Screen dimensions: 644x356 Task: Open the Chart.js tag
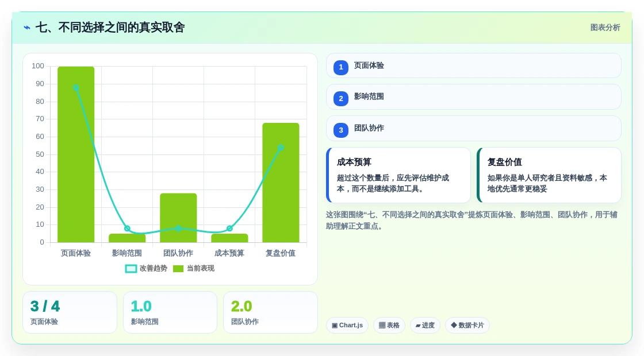(x=347, y=325)
